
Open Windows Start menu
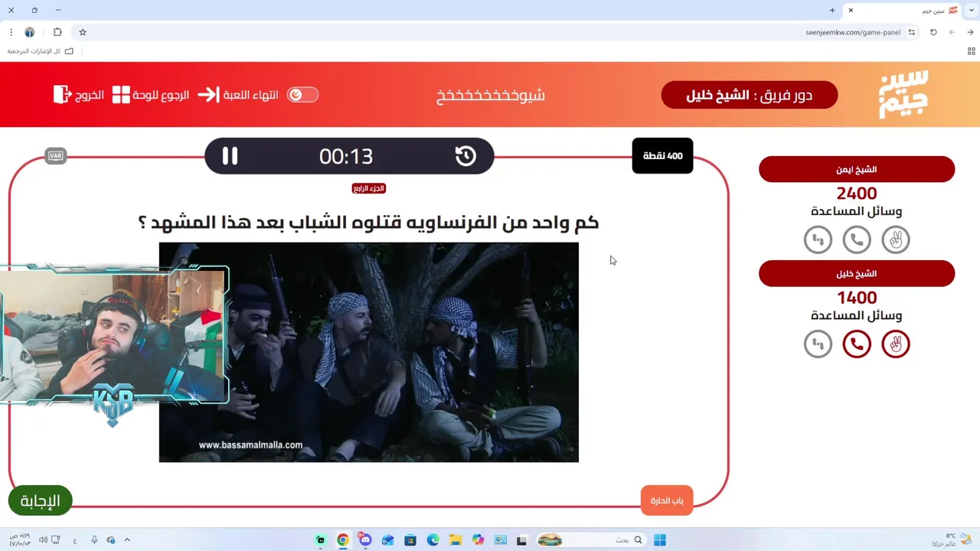[660, 540]
